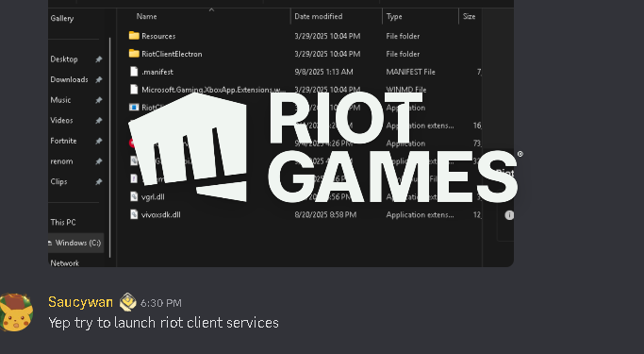Sort by Size column header
Viewport: 644px width, 354px height.
(x=469, y=16)
